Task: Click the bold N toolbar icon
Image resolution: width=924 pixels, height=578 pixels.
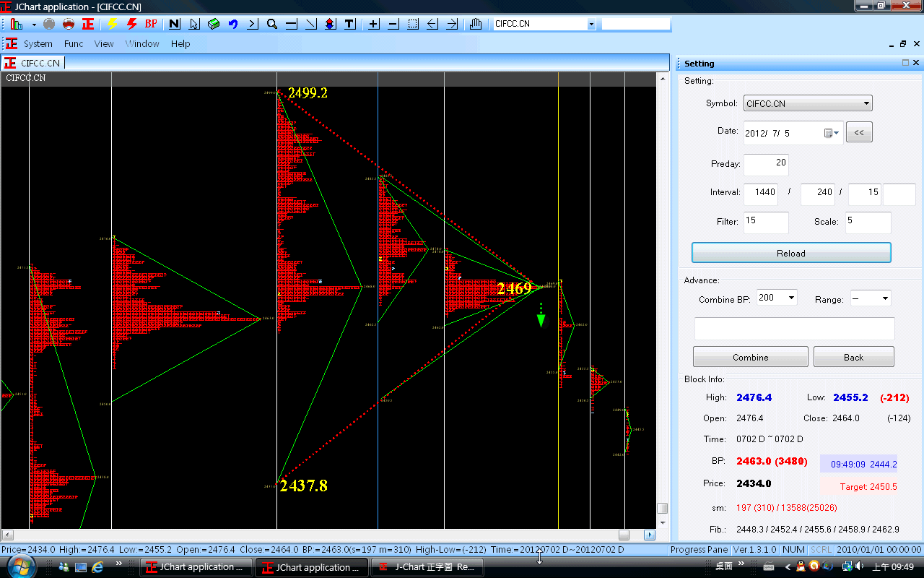Action: (x=175, y=24)
